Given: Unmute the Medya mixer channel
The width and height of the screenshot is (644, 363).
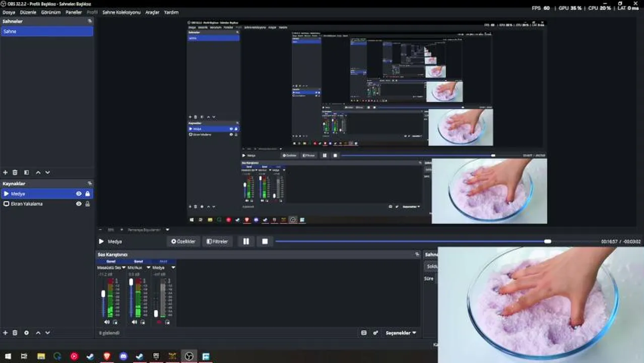Looking at the screenshot, I should coord(160,322).
